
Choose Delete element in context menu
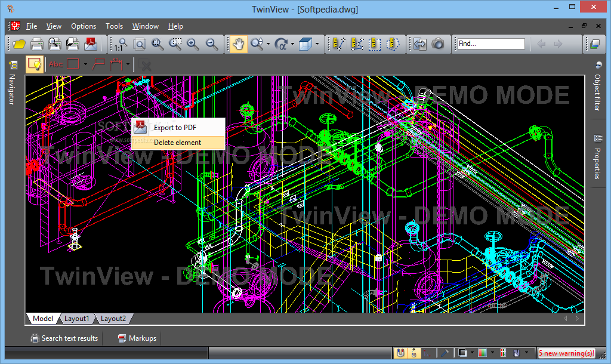[x=178, y=143]
